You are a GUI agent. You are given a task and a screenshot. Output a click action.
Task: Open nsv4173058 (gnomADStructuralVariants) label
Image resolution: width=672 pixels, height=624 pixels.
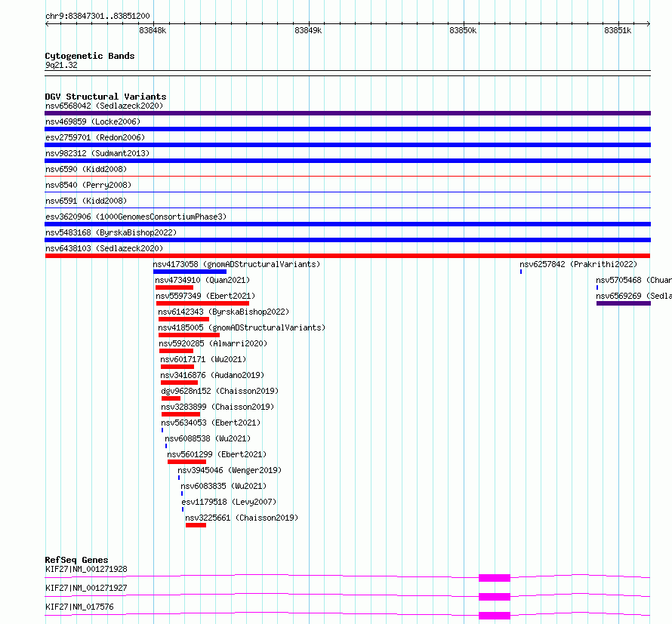tap(236, 264)
